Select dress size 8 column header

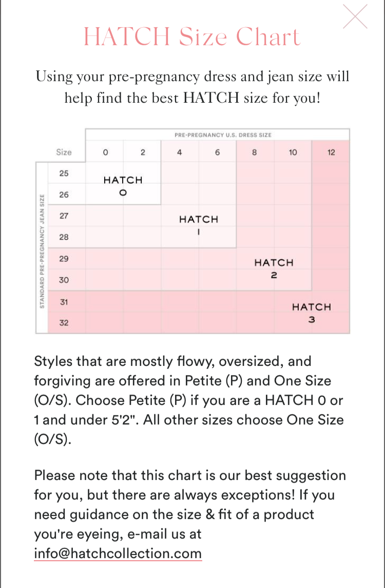coord(255,152)
